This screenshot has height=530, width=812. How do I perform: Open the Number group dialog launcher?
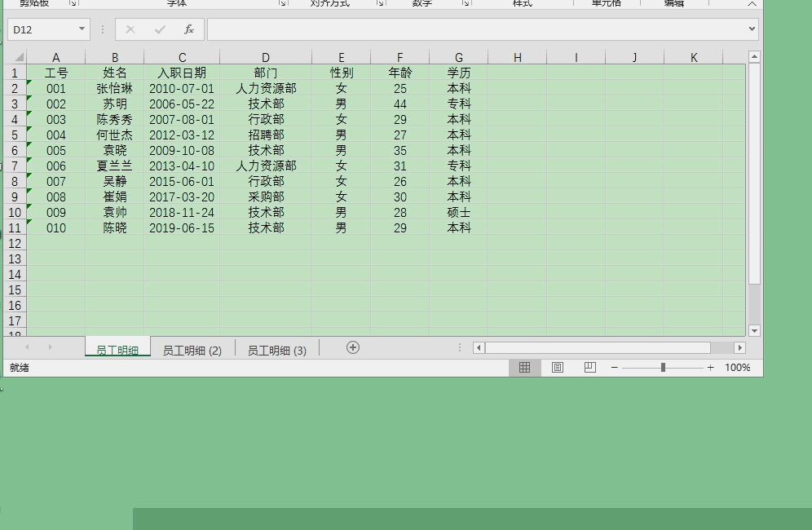click(466, 3)
